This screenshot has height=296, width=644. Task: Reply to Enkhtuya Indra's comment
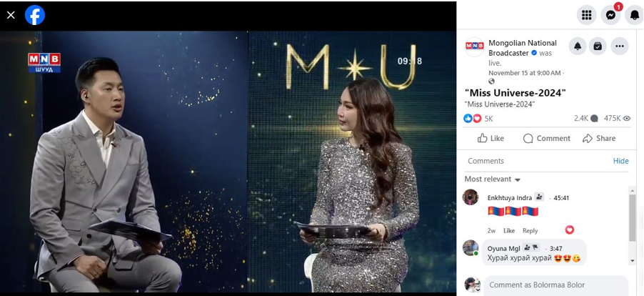click(530, 231)
